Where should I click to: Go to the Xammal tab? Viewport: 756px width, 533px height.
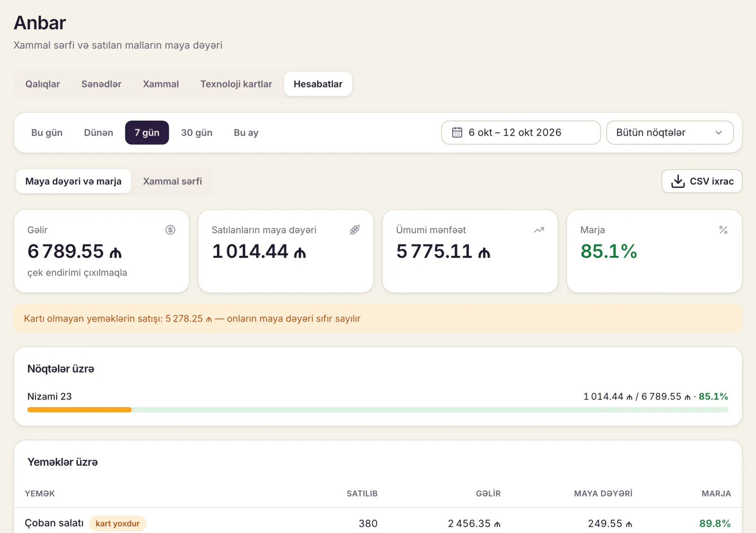click(x=161, y=84)
